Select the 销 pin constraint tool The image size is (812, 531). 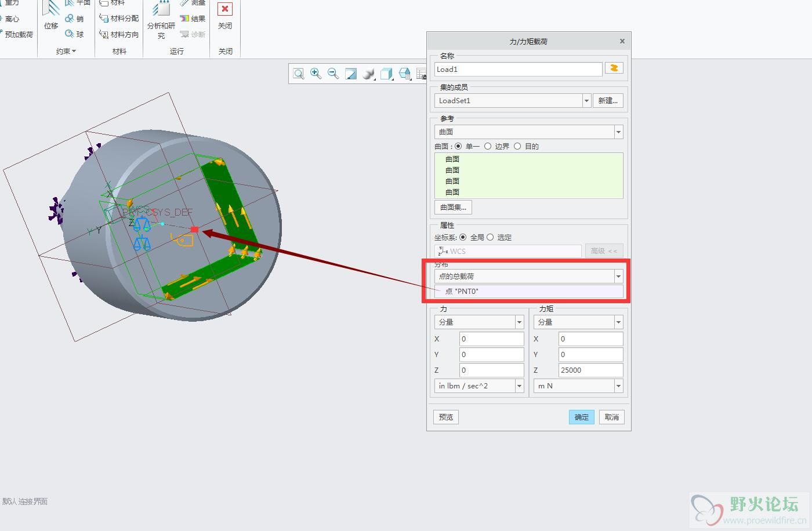point(74,19)
